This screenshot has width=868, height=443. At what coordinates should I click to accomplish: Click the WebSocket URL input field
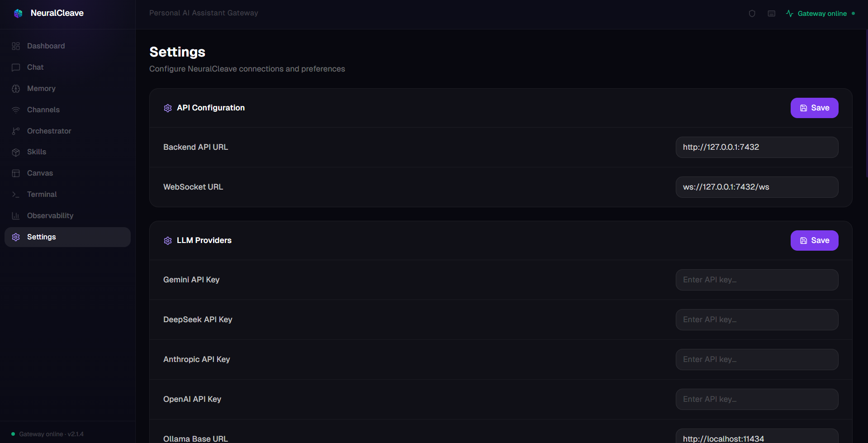pyautogui.click(x=757, y=187)
